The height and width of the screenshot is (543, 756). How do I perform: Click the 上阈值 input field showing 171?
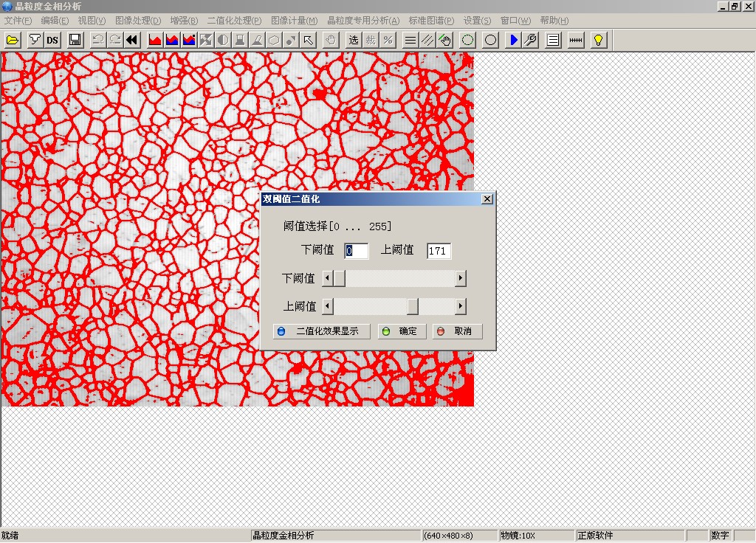tap(439, 251)
